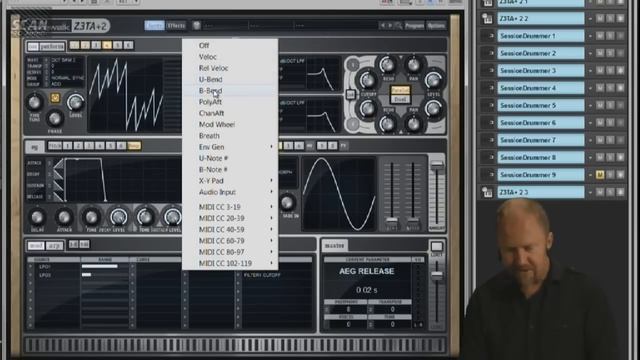
Task: Select Dual filter routing button
Action: (x=400, y=99)
